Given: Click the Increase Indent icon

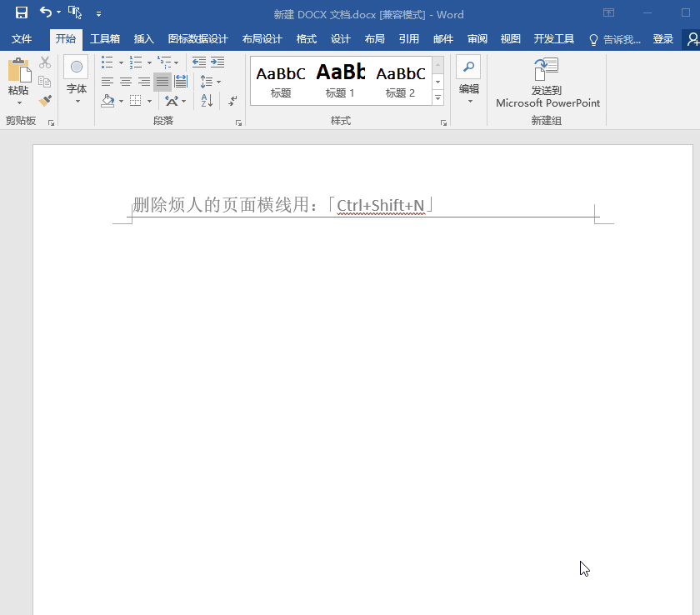Looking at the screenshot, I should pyautogui.click(x=217, y=62).
